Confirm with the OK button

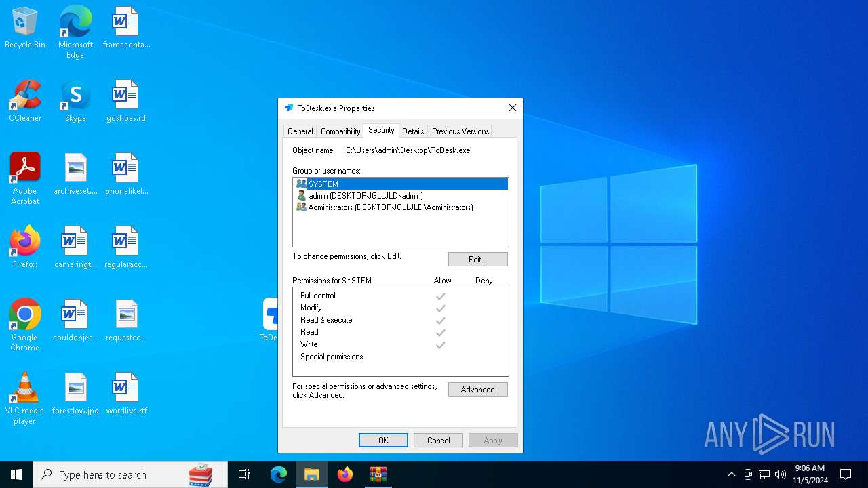click(x=383, y=441)
